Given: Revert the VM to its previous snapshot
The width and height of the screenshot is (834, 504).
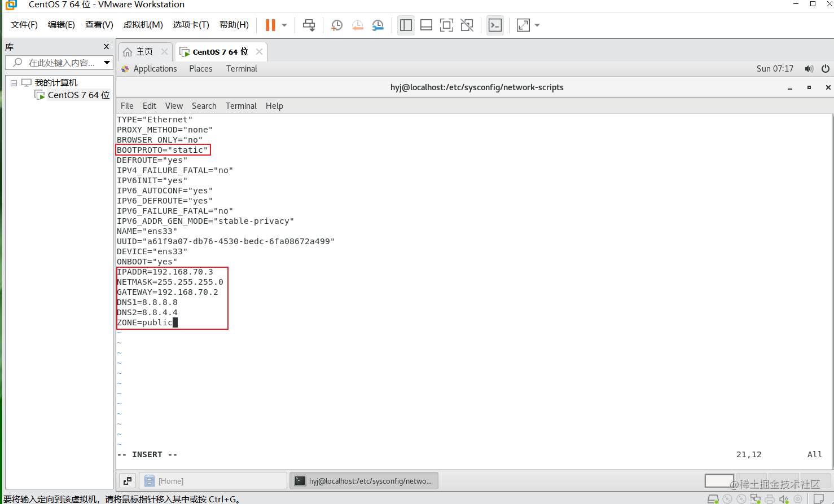Looking at the screenshot, I should 358,25.
